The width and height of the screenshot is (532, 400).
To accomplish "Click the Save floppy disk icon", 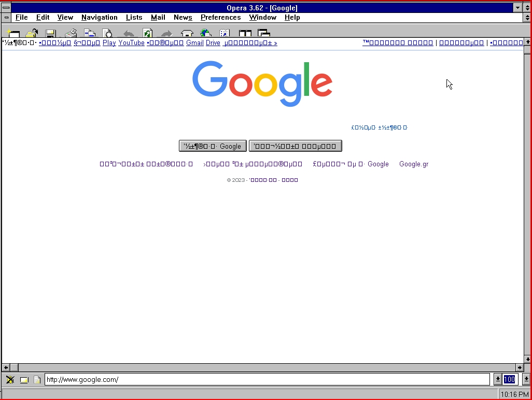I will [50, 33].
